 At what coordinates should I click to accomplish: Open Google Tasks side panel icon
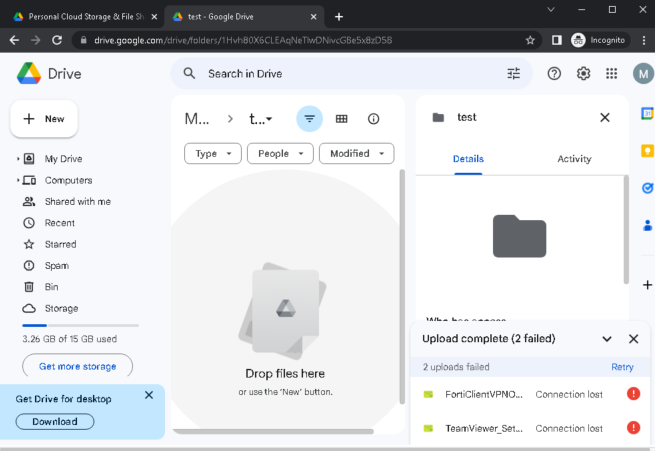647,187
